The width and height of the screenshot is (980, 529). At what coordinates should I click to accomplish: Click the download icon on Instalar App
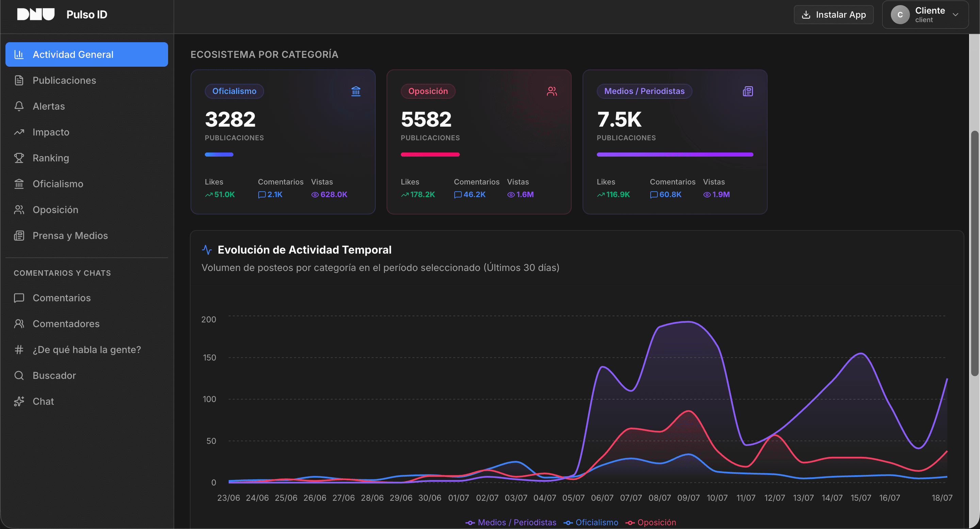806,15
